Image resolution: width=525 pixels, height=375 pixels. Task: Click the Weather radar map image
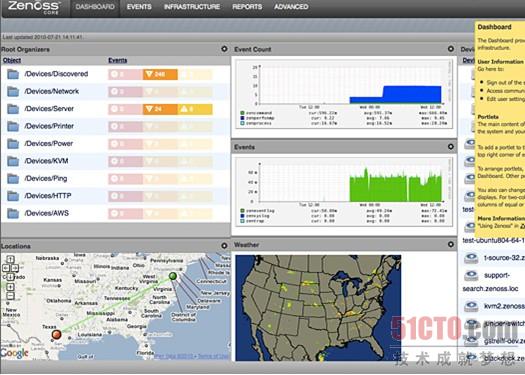[318, 308]
